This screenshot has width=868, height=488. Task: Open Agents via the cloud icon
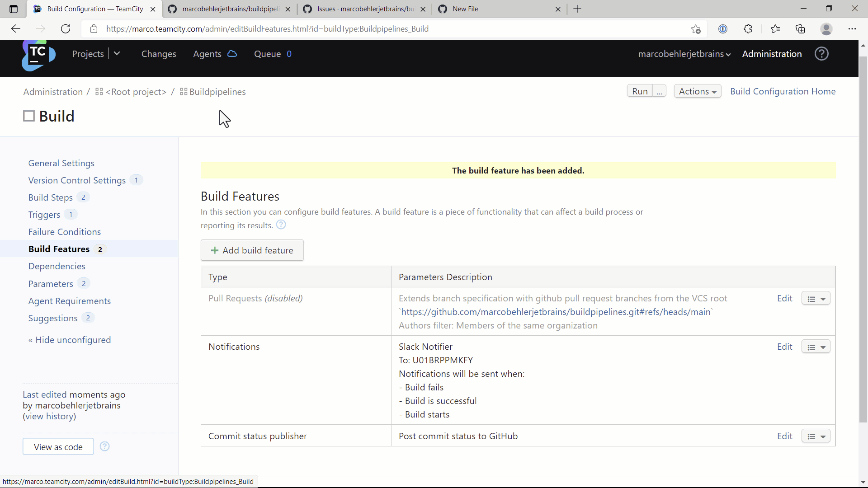pyautogui.click(x=232, y=54)
